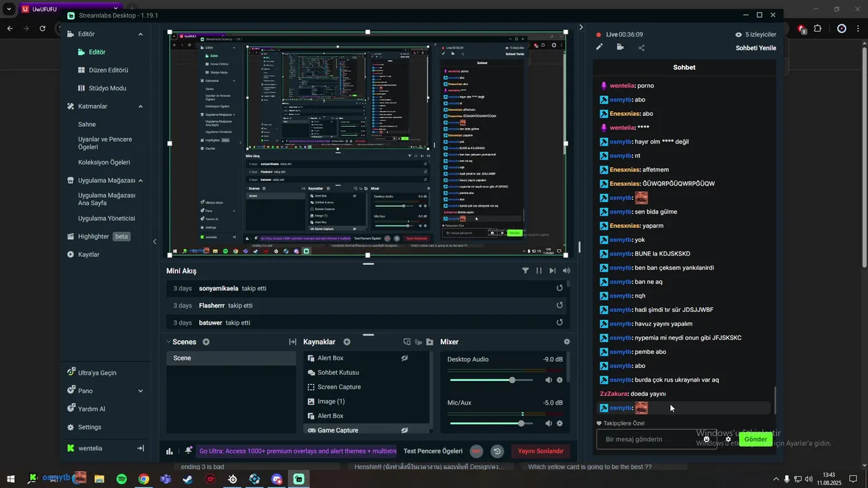Collapse the Editör section in sidebar

point(140,34)
